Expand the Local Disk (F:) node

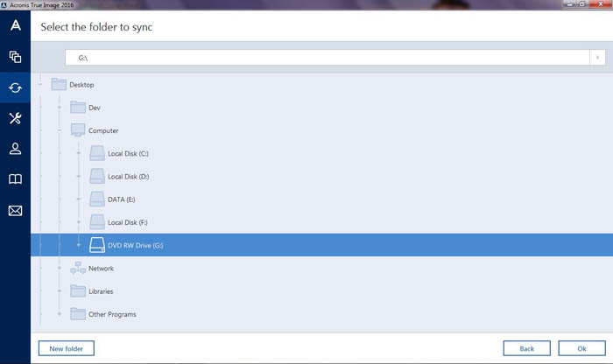(x=79, y=222)
